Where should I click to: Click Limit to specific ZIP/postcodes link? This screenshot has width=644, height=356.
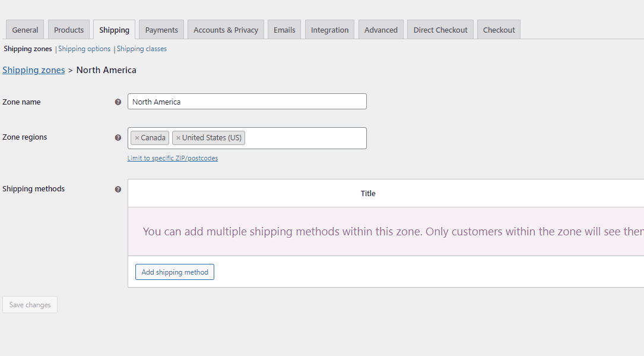(x=173, y=158)
